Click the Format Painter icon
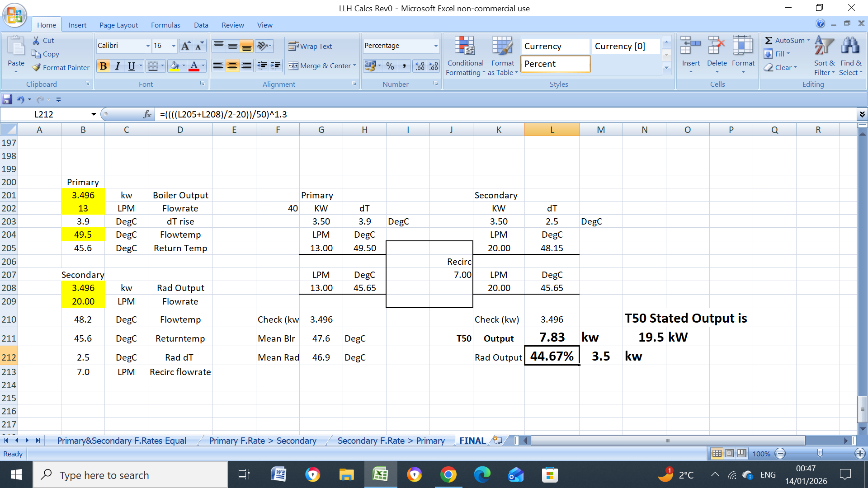Viewport: 868px width, 488px height. point(37,67)
